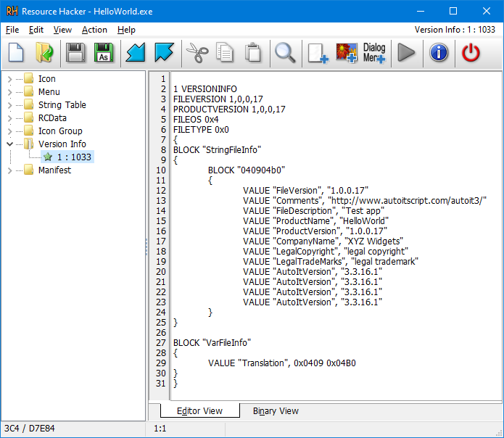Select the Manifest tree item

[54, 170]
